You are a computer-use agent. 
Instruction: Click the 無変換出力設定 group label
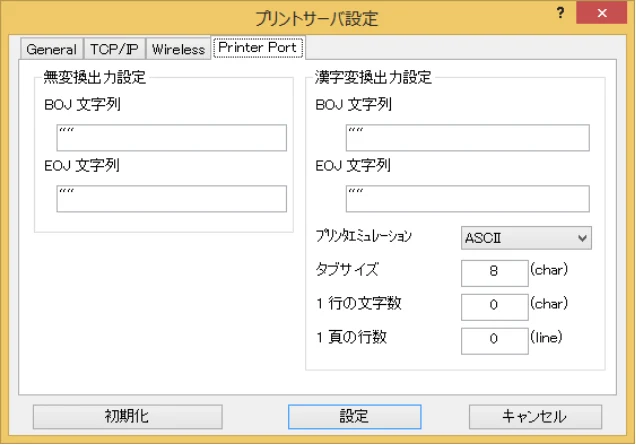[x=95, y=77]
